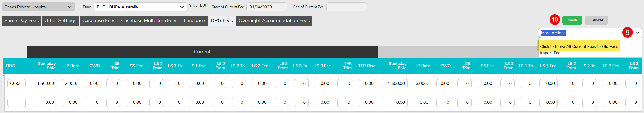Select the Casebase Fees tab
The height and width of the screenshot is (113, 644).
pos(99,21)
